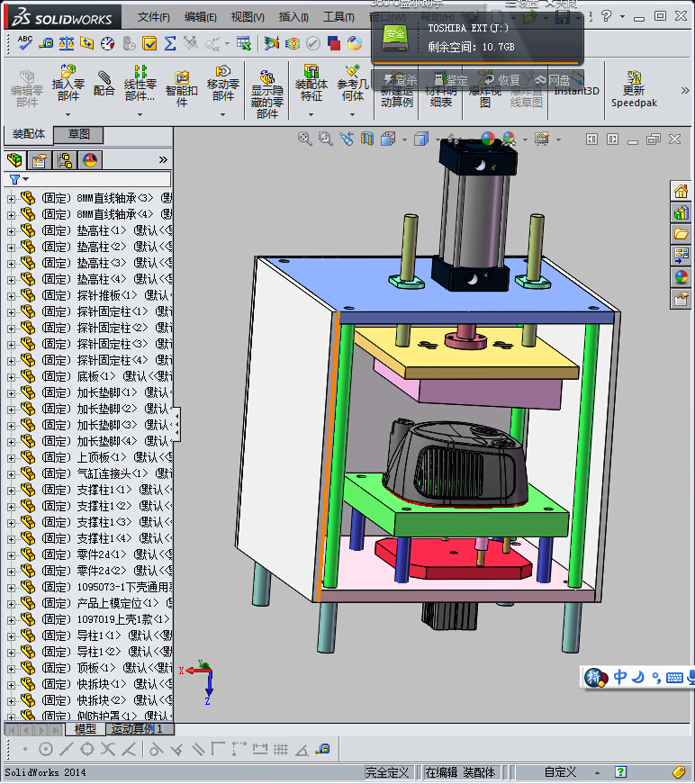The height and width of the screenshot is (784, 695).
Task: Open the Equations sigma tool
Action: (170, 43)
